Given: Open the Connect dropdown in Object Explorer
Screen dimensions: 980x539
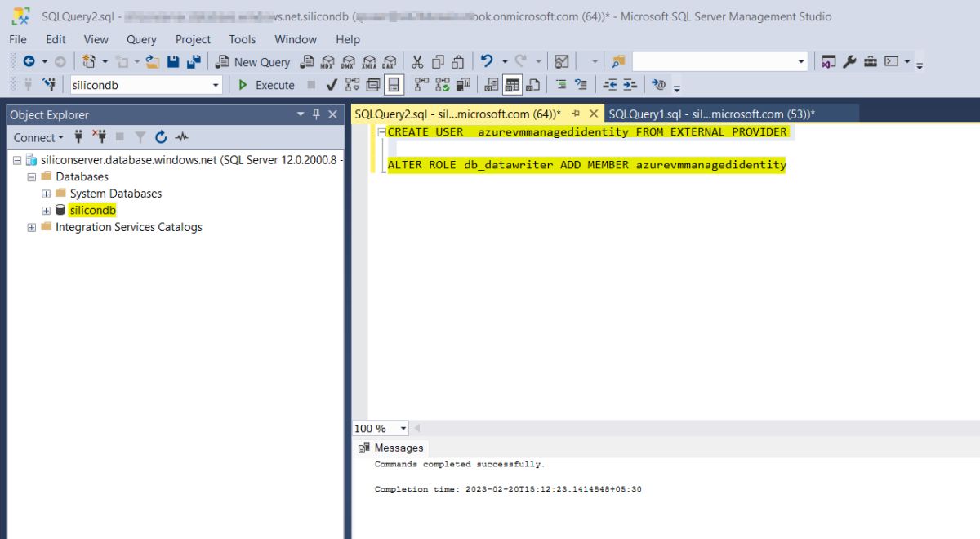Looking at the screenshot, I should click(38, 137).
